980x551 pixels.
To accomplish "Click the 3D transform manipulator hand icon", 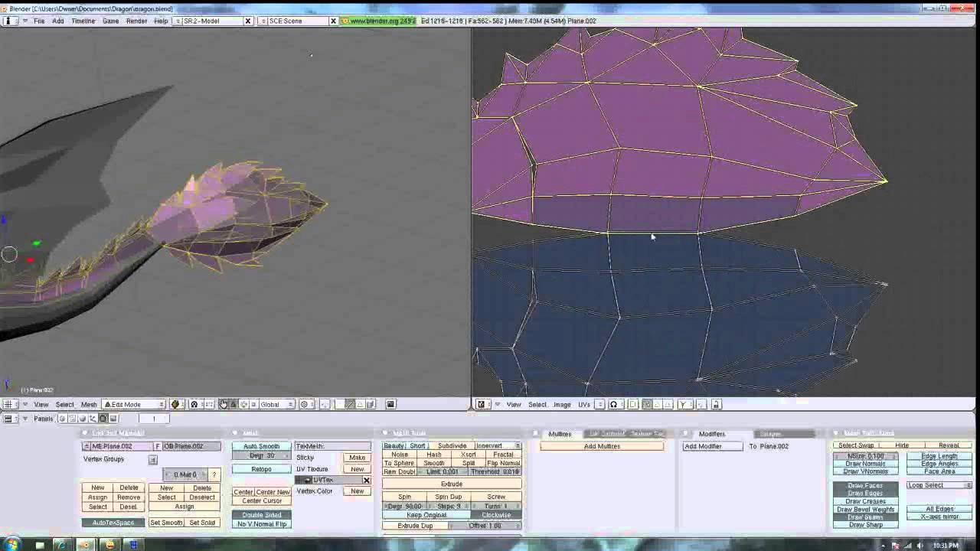I will 224,404.
